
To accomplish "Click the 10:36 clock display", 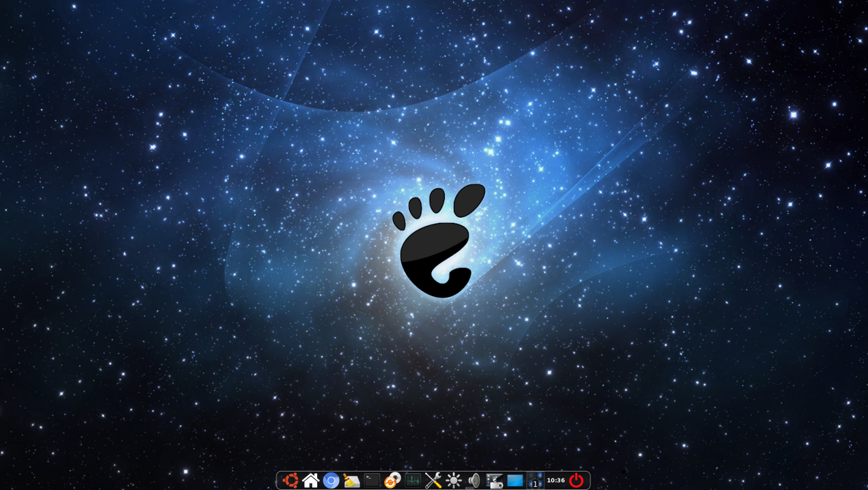I will 555,480.
